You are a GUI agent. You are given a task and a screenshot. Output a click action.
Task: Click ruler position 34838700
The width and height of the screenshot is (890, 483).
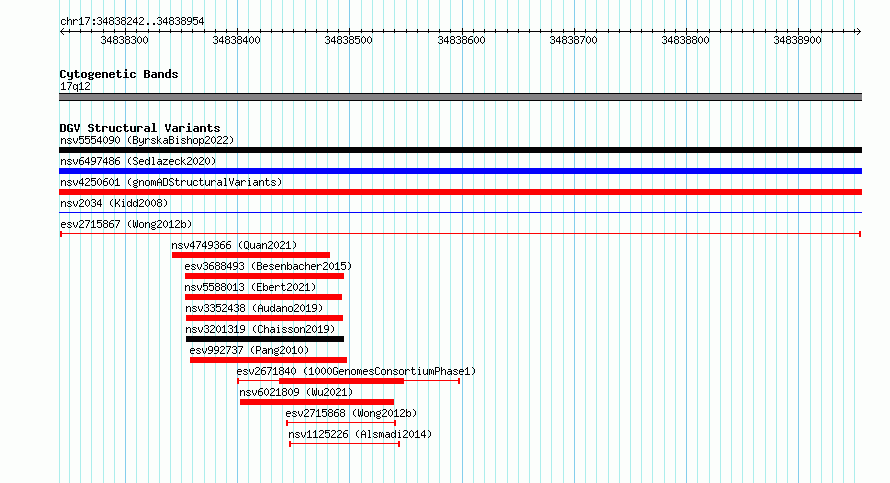point(573,40)
